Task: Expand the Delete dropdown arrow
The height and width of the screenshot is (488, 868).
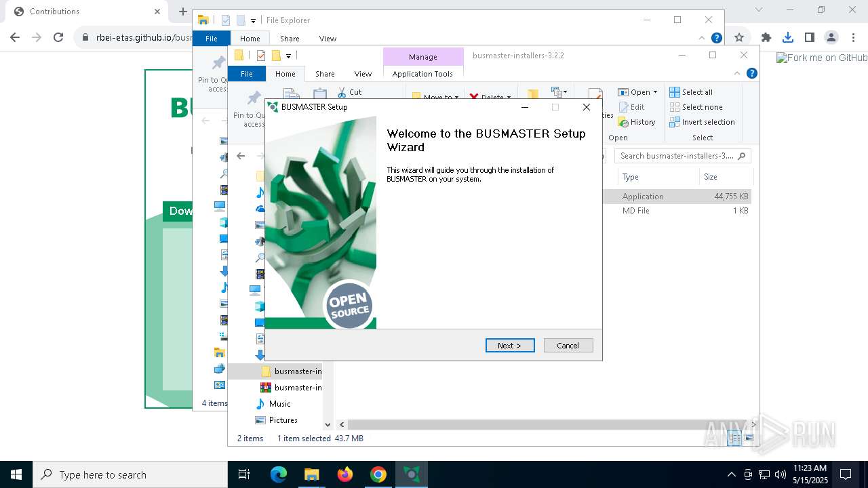Action: click(x=509, y=97)
